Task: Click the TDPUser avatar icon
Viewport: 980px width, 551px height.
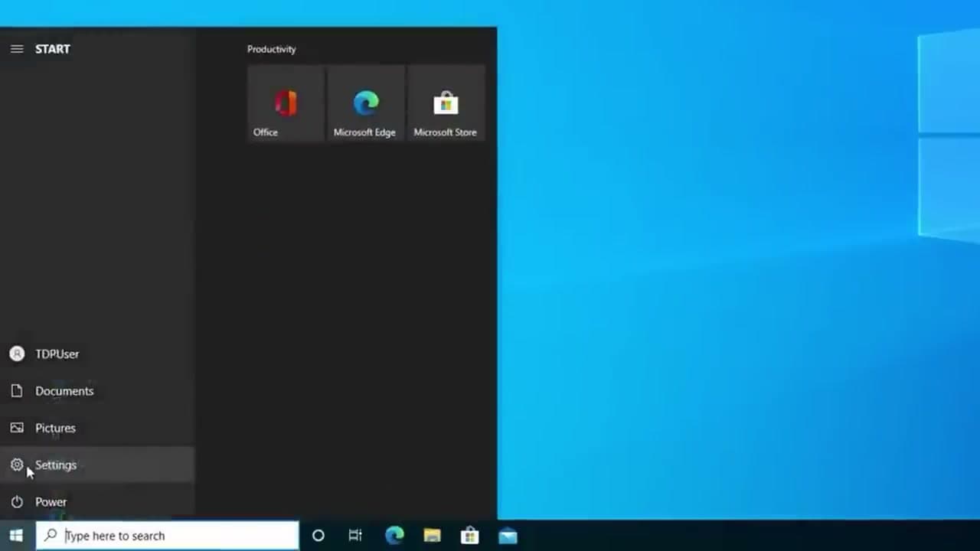Action: click(17, 354)
